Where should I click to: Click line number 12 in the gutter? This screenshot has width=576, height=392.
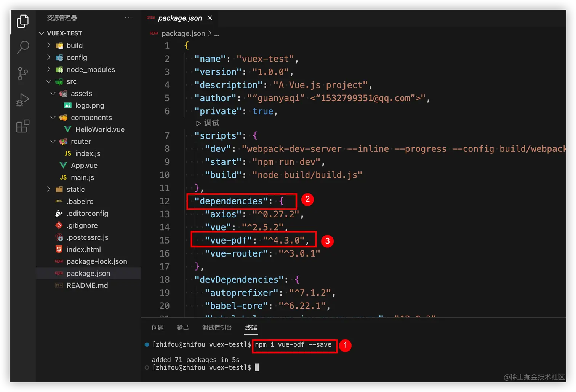click(x=164, y=201)
